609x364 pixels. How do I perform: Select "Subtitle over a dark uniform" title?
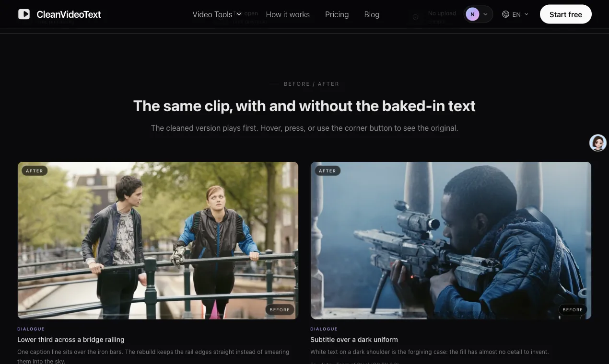pos(354,340)
